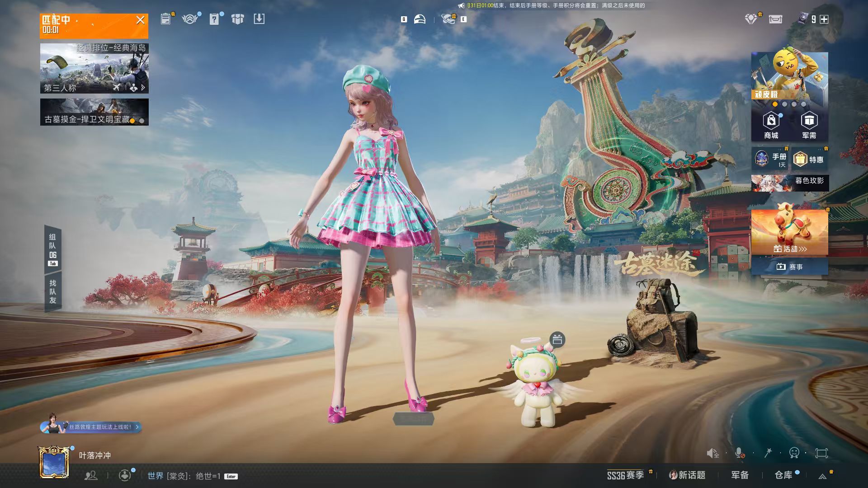The width and height of the screenshot is (868, 488).
Task: Open the question mark help icon
Action: (x=214, y=19)
